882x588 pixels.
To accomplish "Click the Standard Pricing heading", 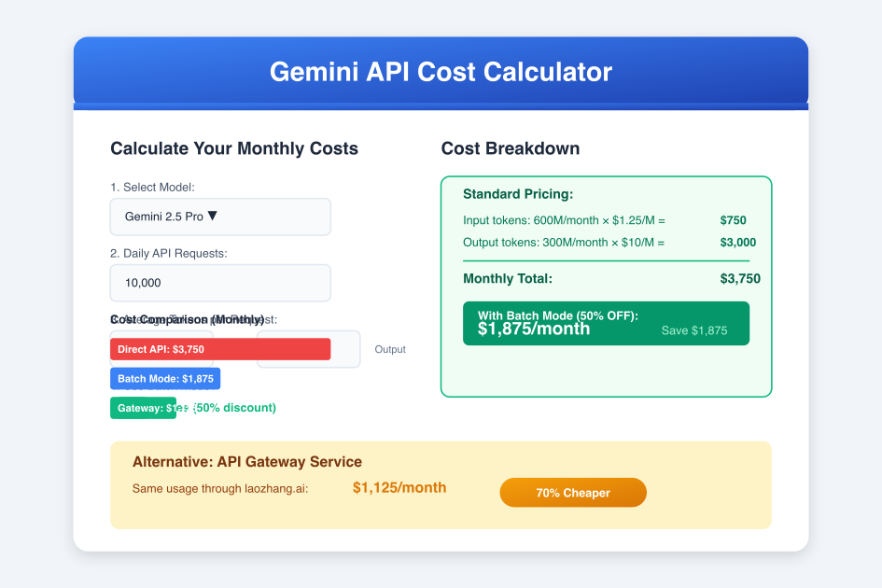I will click(519, 194).
